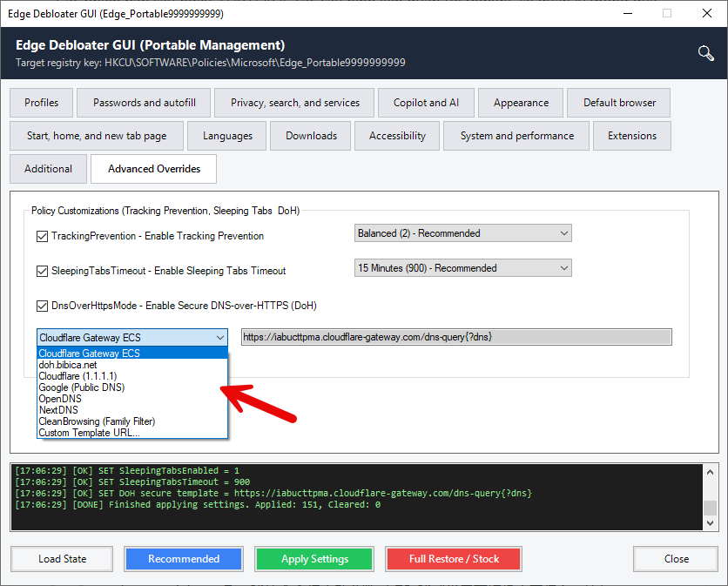Toggle DnsOverHttpsMode checkbox
Screen dimensions: 728x586
43,306
